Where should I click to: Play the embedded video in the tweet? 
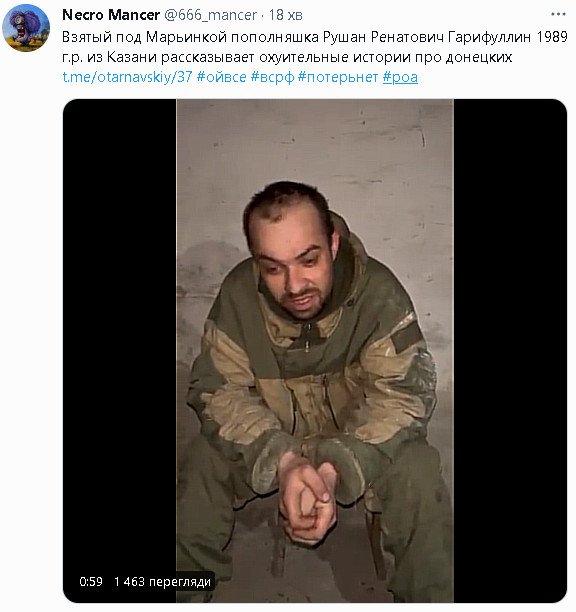pos(315,350)
